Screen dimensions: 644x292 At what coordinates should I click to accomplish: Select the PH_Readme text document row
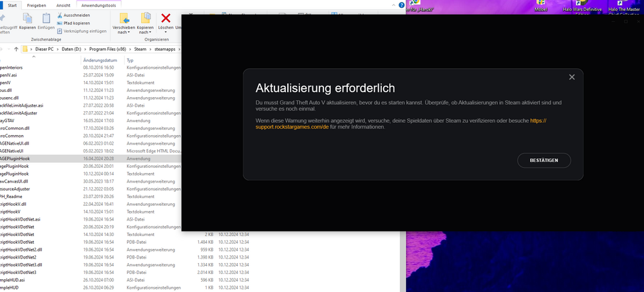point(91,196)
